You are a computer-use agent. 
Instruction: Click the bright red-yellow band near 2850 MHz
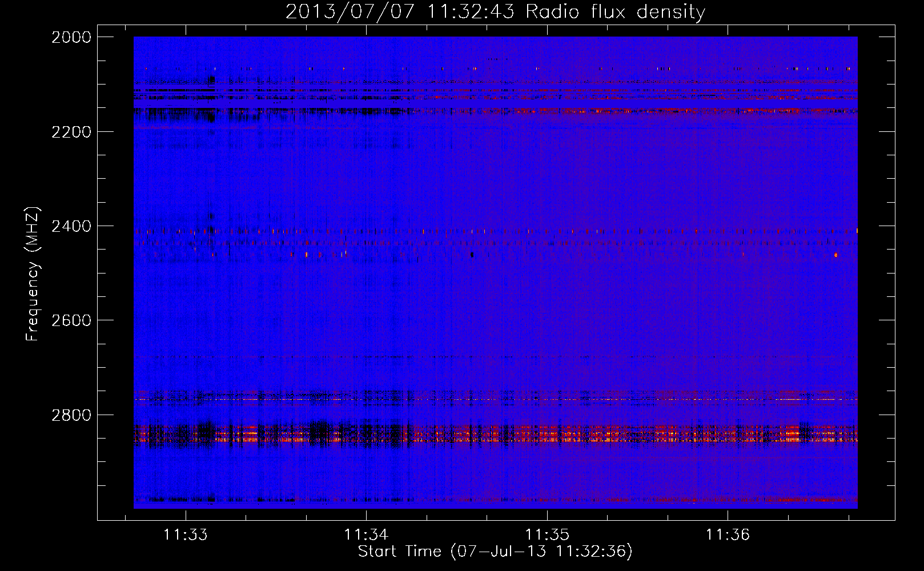495,434
